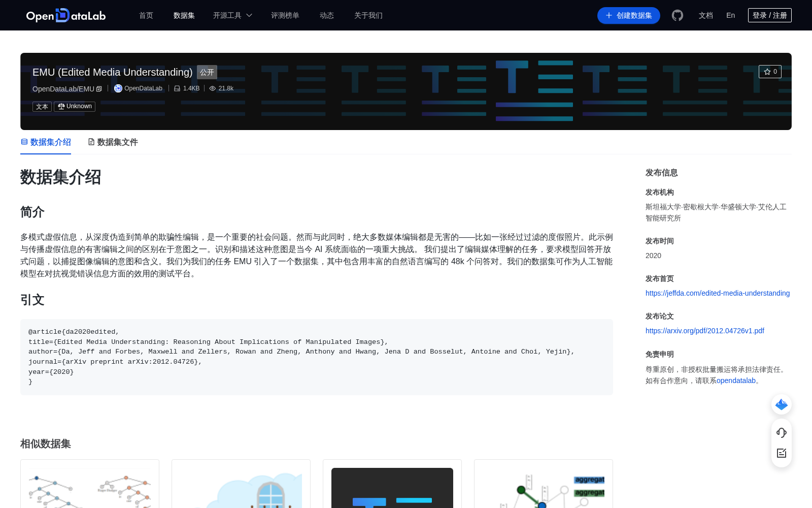Click the 21.8k views eye icon
The width and height of the screenshot is (812, 508).
(213, 88)
